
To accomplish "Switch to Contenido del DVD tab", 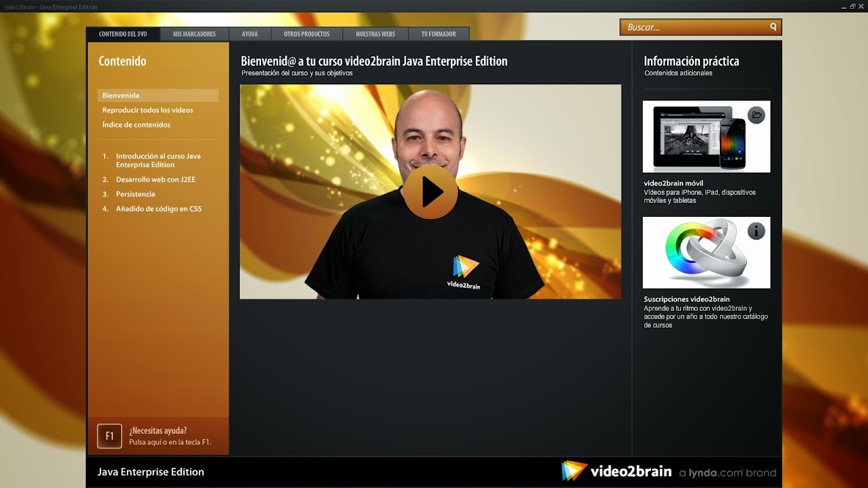I will tap(123, 34).
